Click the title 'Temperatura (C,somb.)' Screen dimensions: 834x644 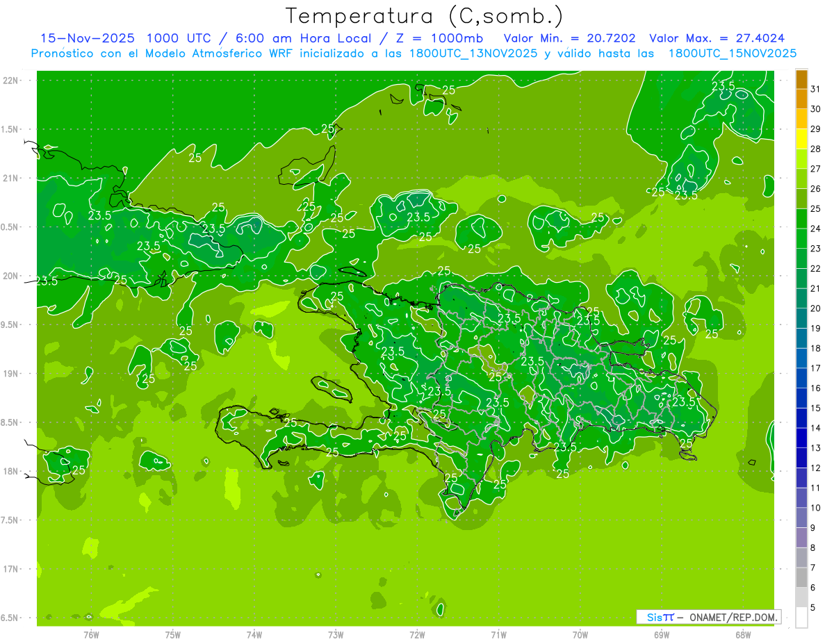tap(424, 16)
